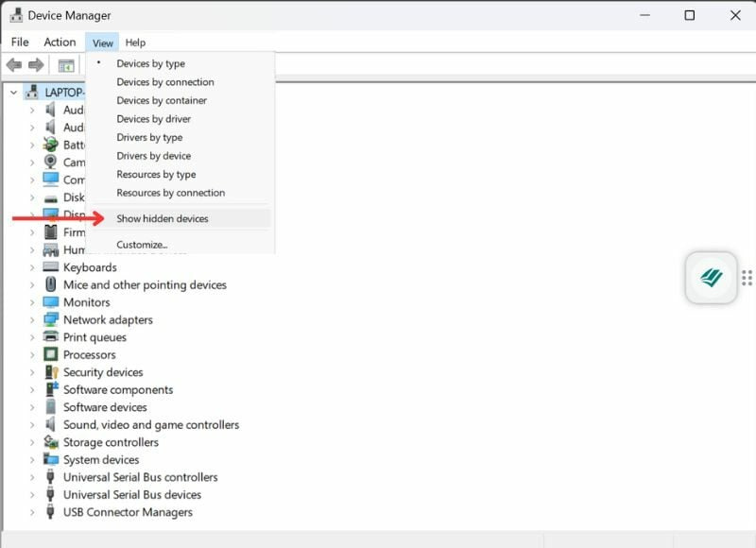Select the Software components row
756x548 pixels.
(x=118, y=389)
